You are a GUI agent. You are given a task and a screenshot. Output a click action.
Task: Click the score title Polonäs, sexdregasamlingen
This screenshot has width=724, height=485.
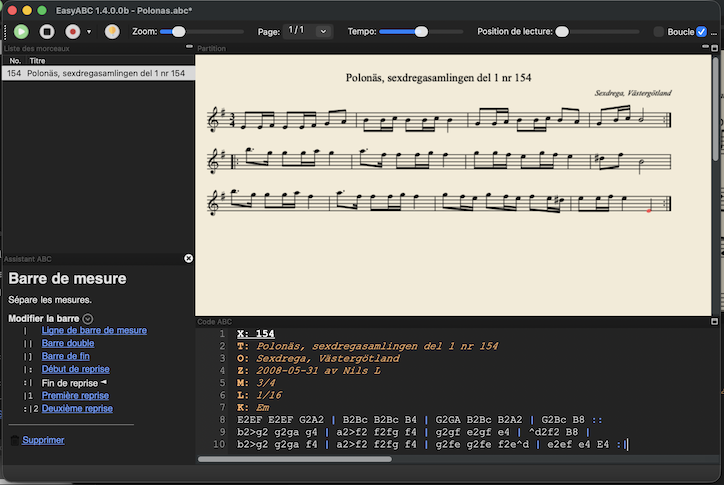click(x=438, y=78)
